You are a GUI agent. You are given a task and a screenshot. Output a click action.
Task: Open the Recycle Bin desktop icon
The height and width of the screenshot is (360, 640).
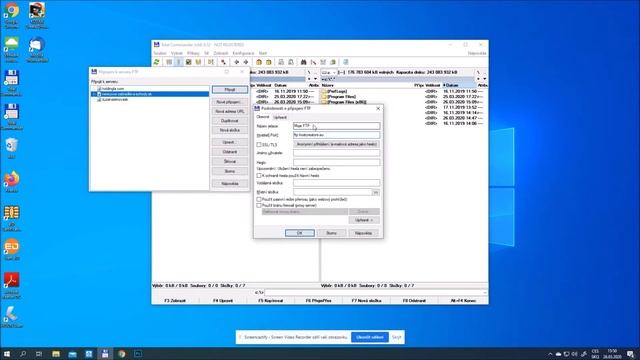click(11, 148)
